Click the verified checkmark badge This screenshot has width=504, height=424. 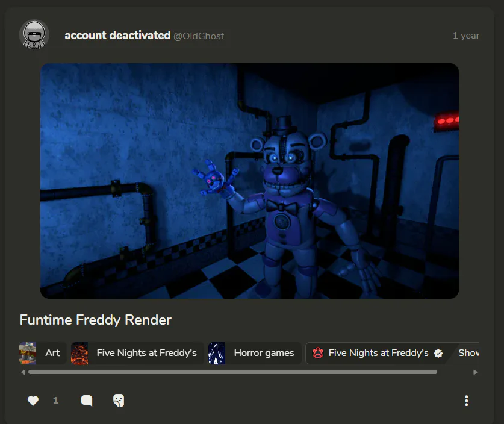(438, 354)
